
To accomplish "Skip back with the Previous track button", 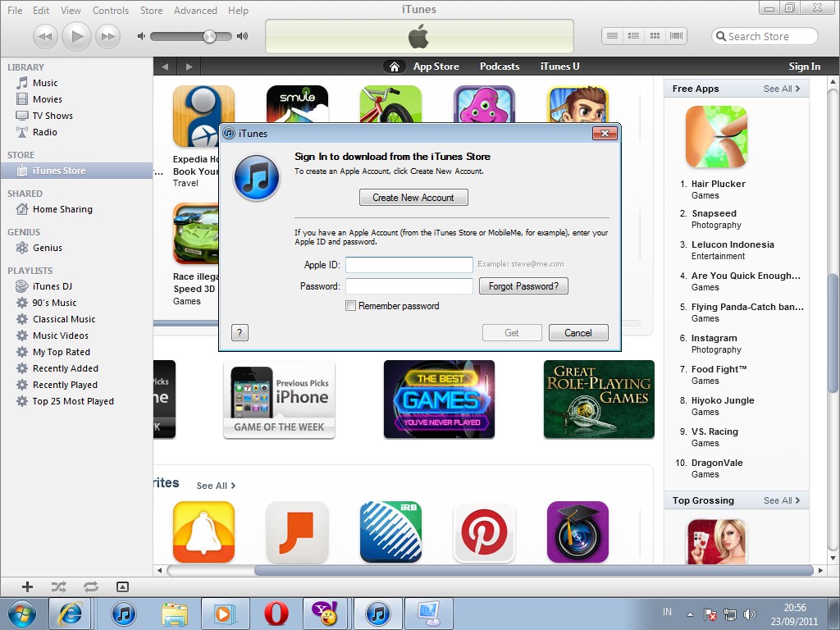I will (46, 36).
